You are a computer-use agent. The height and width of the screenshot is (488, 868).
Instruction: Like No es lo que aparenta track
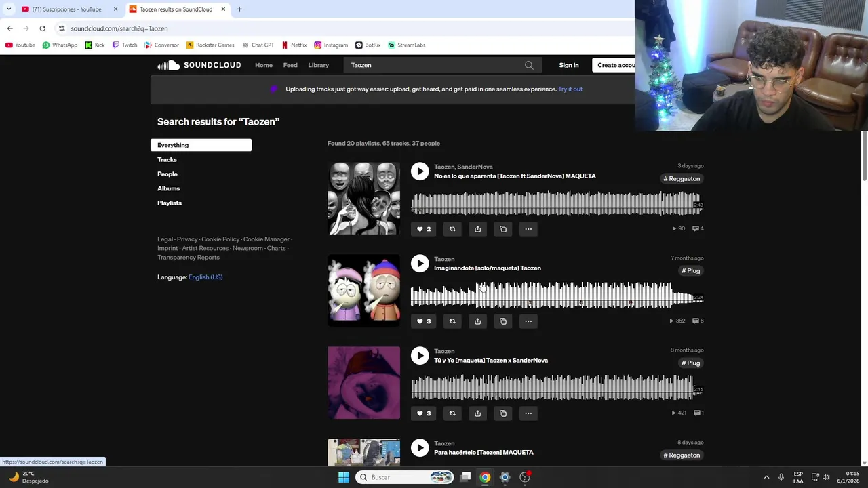(423, 229)
